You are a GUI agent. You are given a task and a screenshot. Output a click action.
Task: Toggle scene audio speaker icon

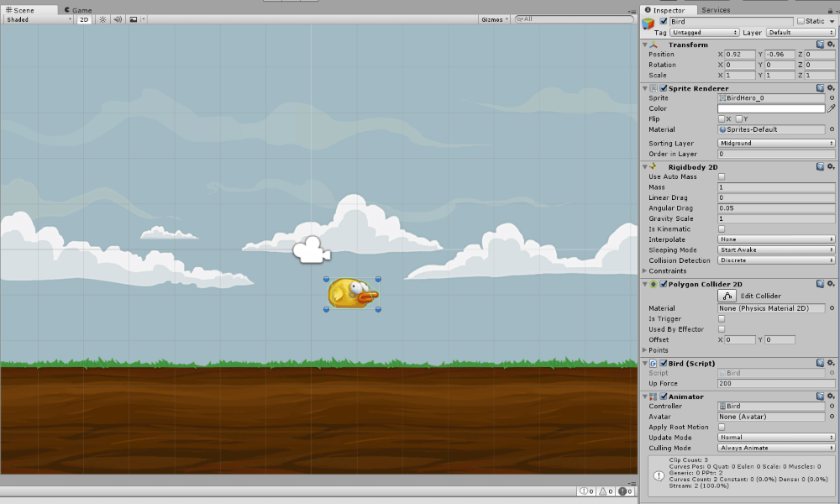click(118, 19)
